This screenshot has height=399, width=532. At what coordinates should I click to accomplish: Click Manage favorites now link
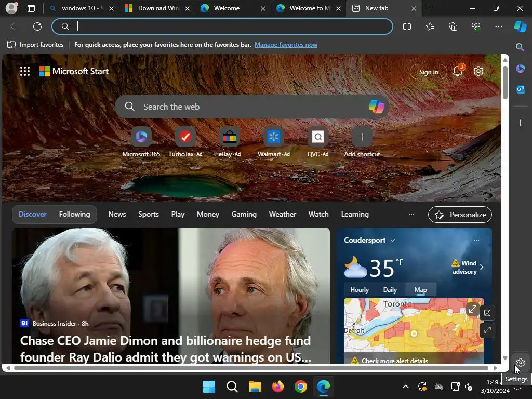tap(286, 45)
